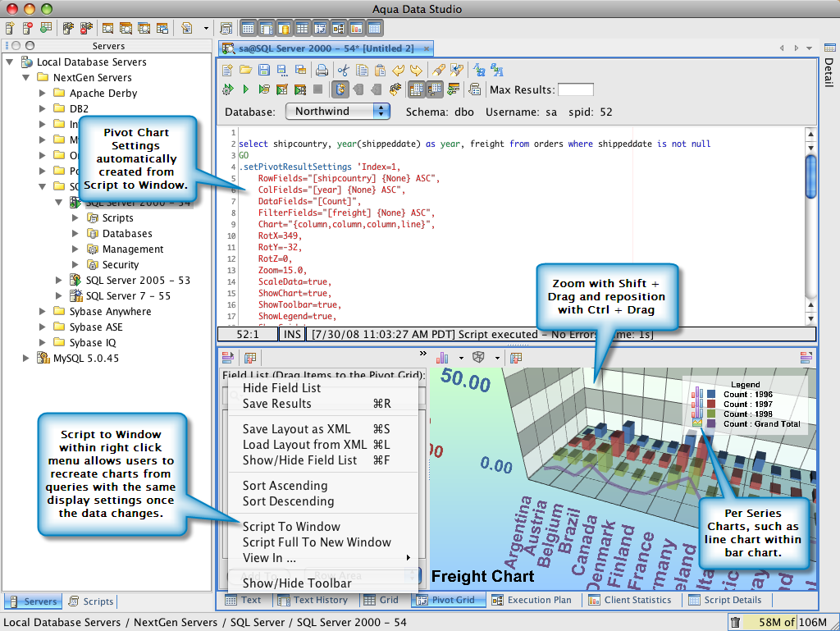Click into the Max Results input field
Screen dimensions: 840x631
coord(576,89)
